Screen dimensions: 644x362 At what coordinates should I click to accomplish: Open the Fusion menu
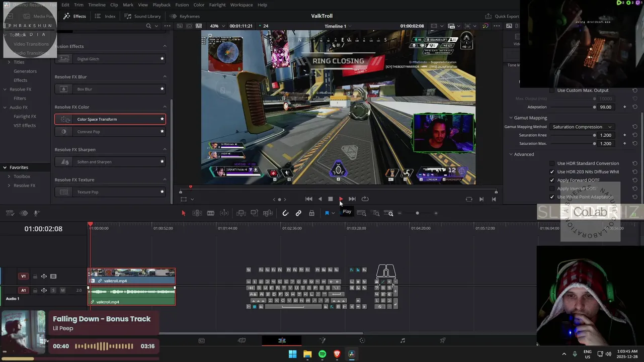pos(182,5)
